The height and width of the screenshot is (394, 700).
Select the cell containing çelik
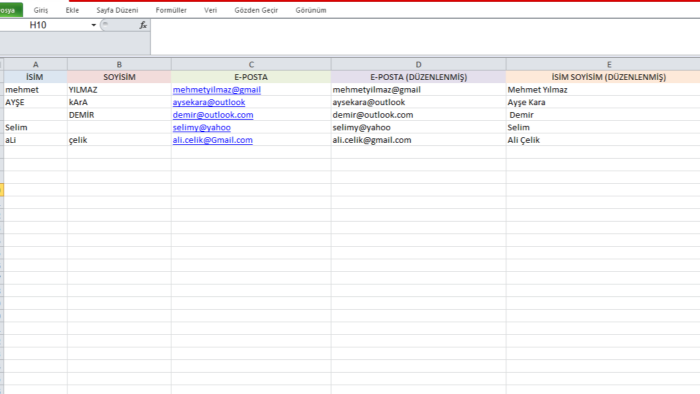[x=119, y=140]
